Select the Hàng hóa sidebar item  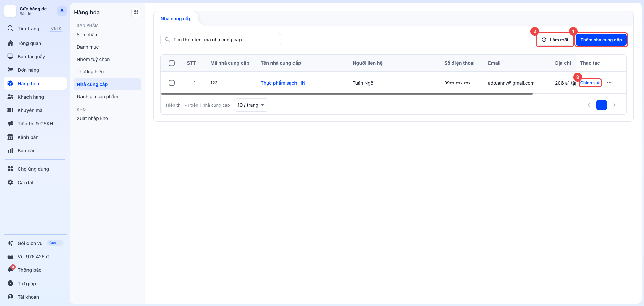pos(35,83)
